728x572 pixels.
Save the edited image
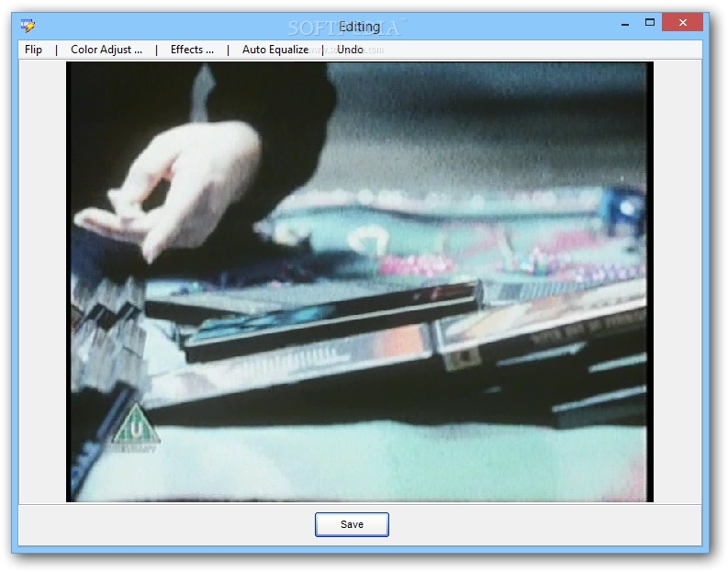pos(352,524)
